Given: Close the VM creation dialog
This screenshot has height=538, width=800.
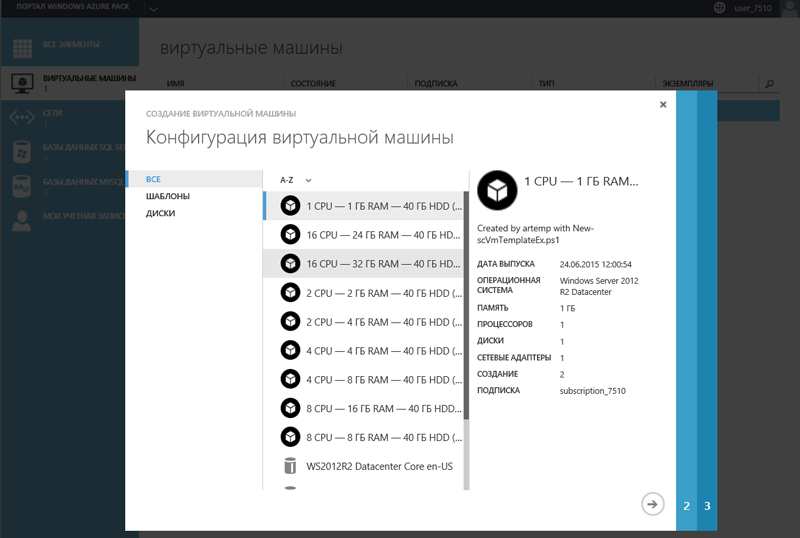Looking at the screenshot, I should [663, 105].
